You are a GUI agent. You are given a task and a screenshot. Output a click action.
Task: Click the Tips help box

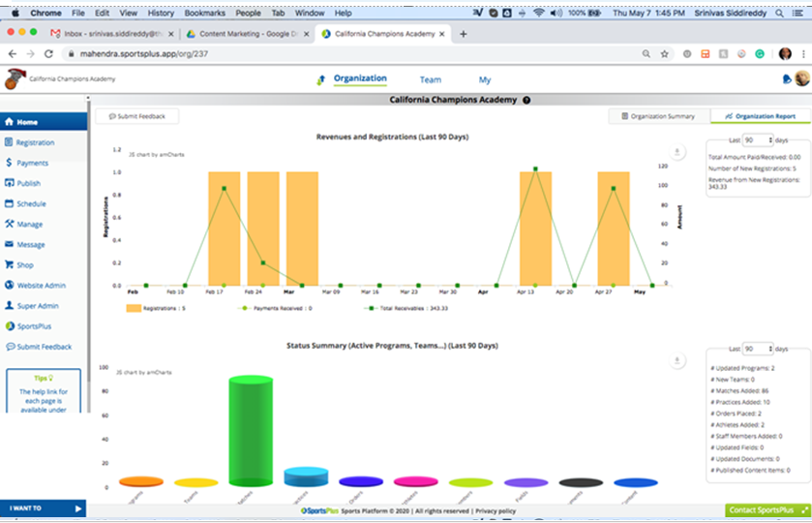pyautogui.click(x=44, y=391)
